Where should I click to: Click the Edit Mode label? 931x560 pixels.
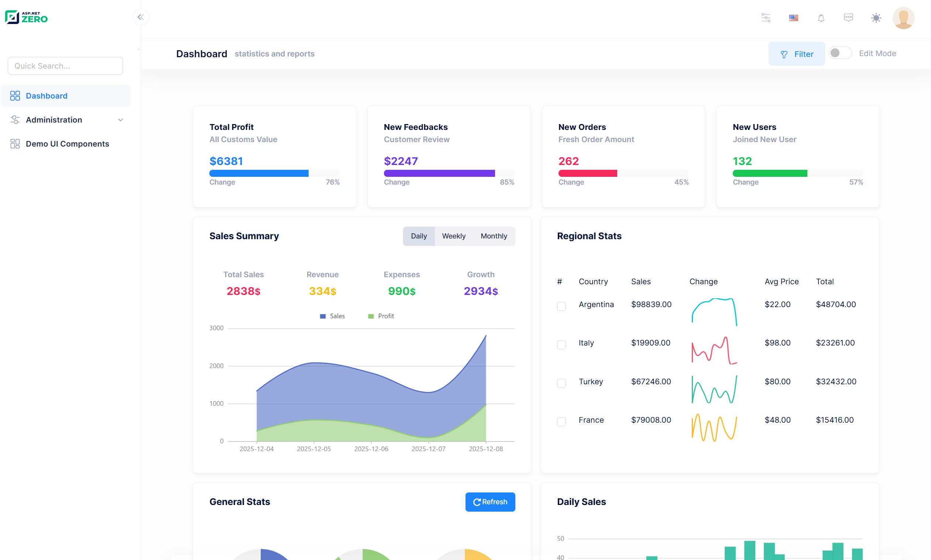[x=877, y=53]
